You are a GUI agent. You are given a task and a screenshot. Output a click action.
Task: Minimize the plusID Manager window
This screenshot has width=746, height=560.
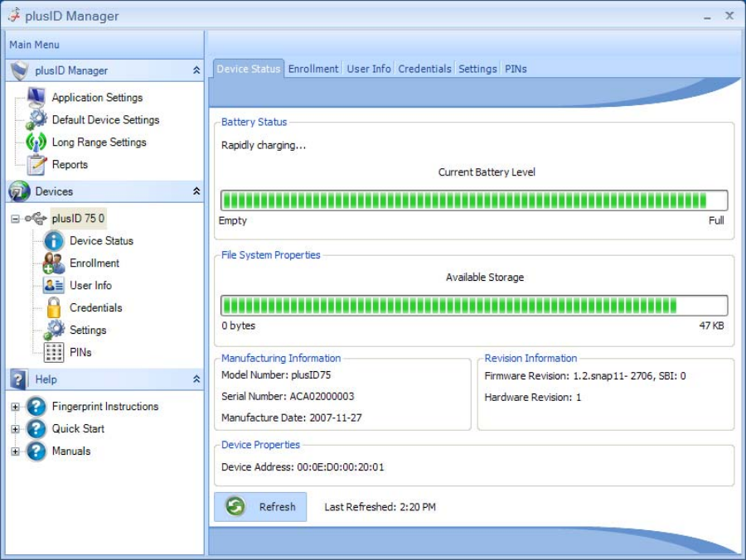(x=708, y=17)
